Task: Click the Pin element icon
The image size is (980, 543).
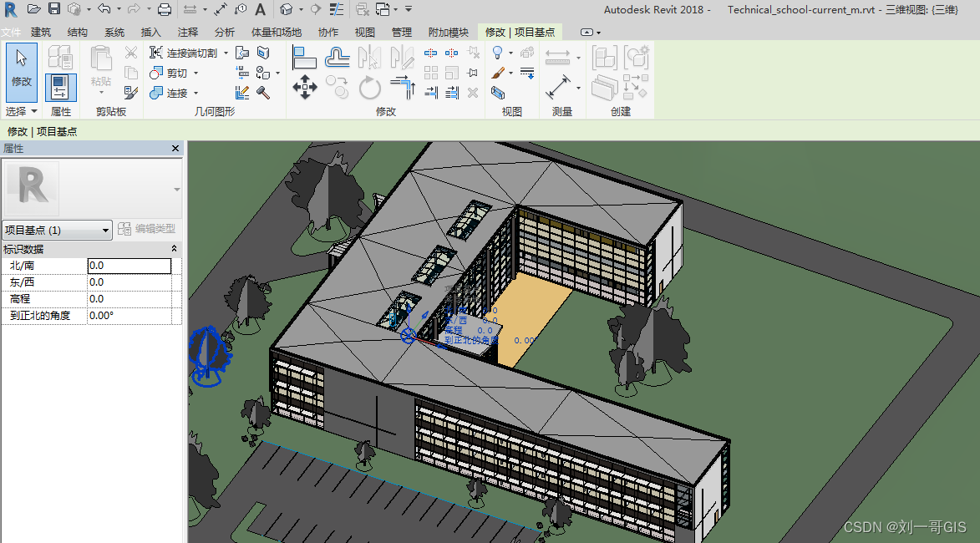Action: 473,73
